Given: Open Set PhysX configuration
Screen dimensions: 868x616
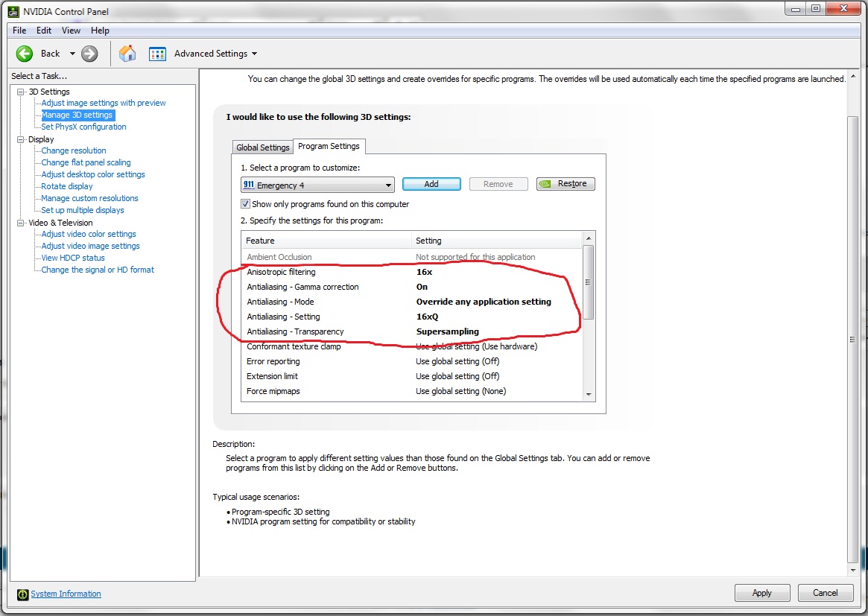Looking at the screenshot, I should pyautogui.click(x=83, y=127).
